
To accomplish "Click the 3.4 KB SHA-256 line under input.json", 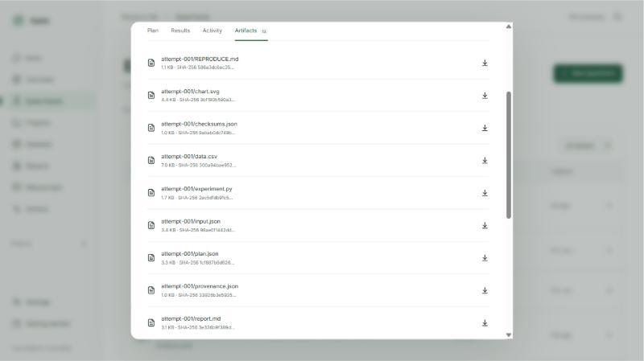I will pos(198,230).
